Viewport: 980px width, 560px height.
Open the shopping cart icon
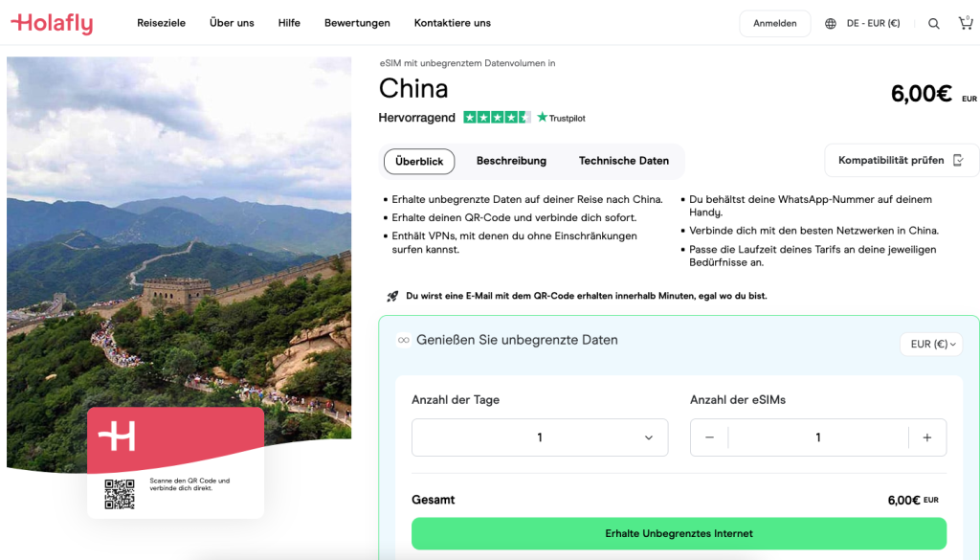pyautogui.click(x=965, y=23)
